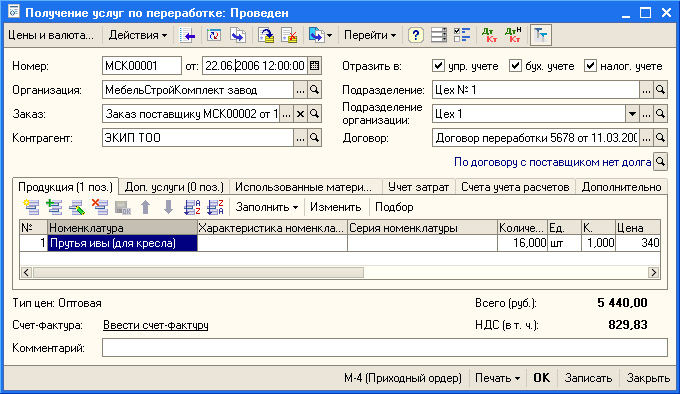Click the enter-based-on document icon
The height and width of the screenshot is (394, 680).
click(x=317, y=35)
